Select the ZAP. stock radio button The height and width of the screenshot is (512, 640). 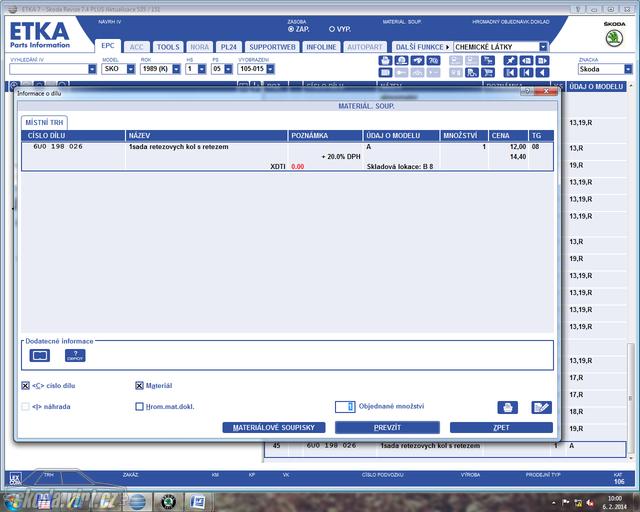click(x=291, y=29)
